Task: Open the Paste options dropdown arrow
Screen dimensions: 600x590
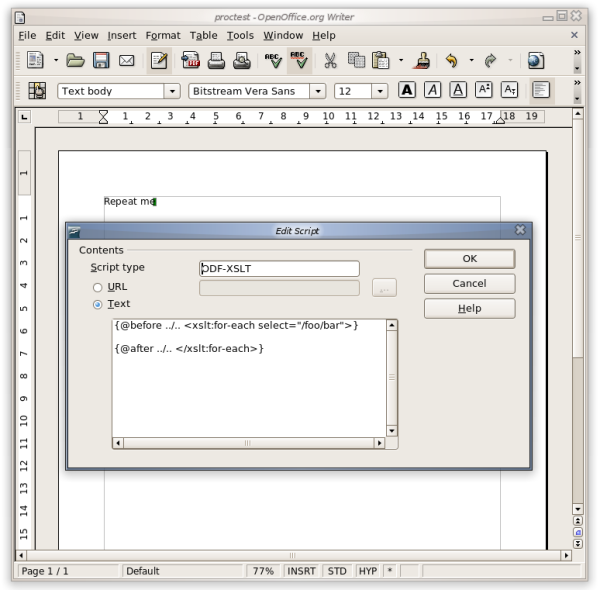Action: (x=401, y=60)
